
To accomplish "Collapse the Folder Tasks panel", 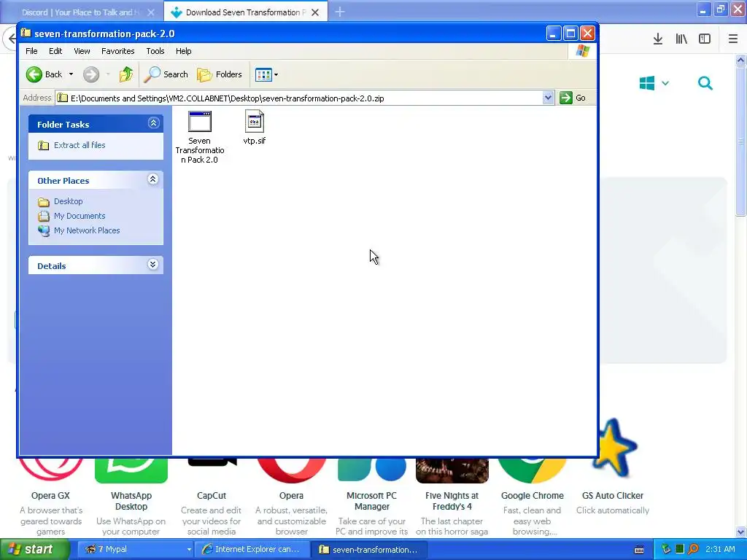I will [x=153, y=123].
